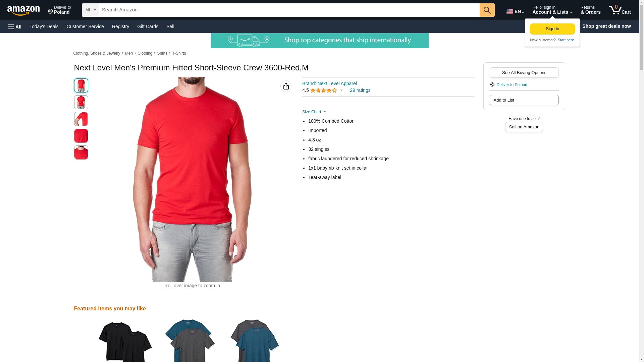
Task: Open Today's Deals menu item
Action: pos(44,26)
